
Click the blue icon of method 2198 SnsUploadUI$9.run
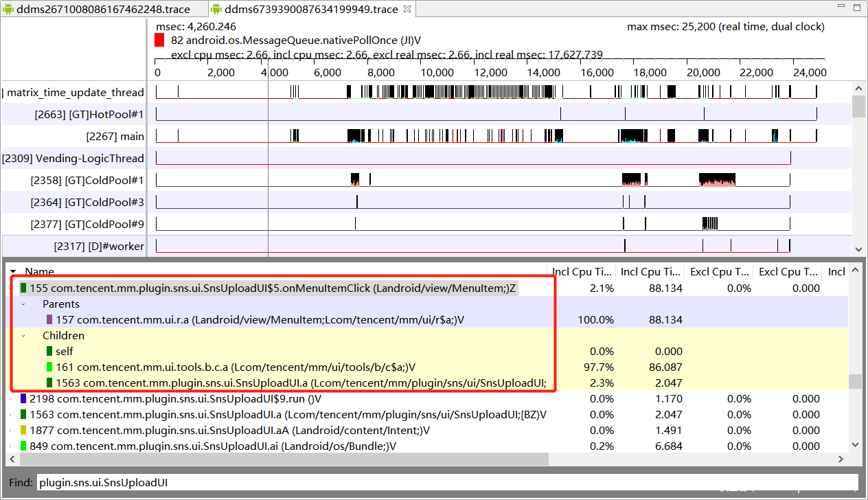(24, 399)
